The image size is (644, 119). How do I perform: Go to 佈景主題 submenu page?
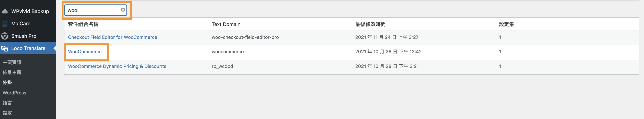(12, 72)
